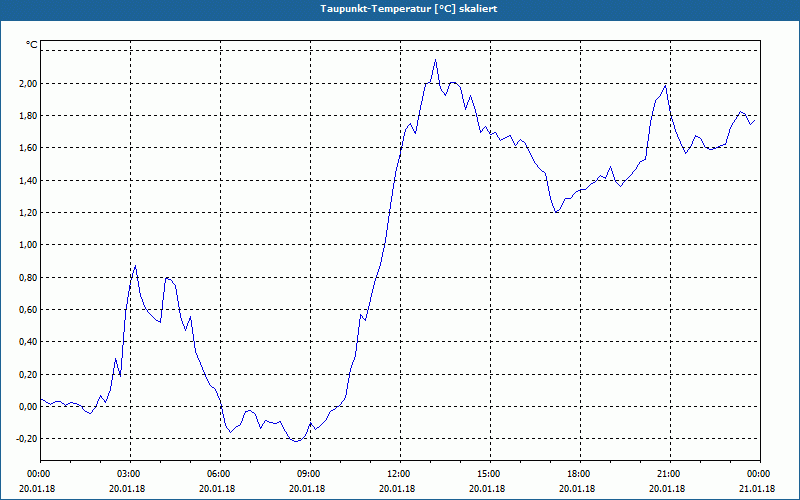
Task: Click the curve's sharp peak just before 21:00
Action: click(x=665, y=86)
